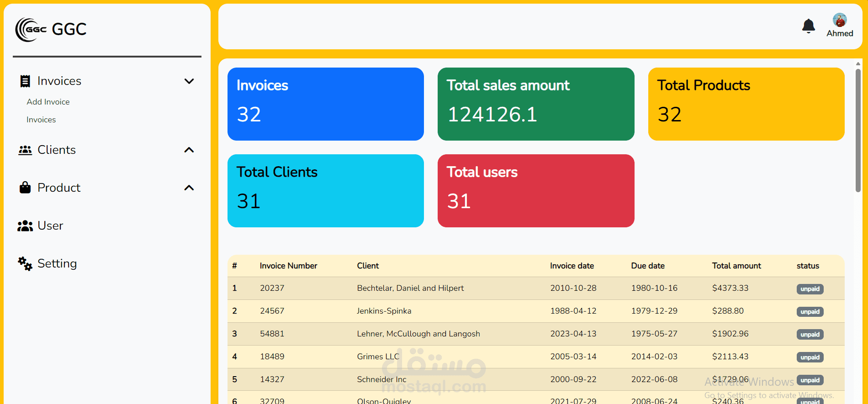868x404 pixels.
Task: Click client Lehner, McCullough and Langosh
Action: pyautogui.click(x=418, y=334)
